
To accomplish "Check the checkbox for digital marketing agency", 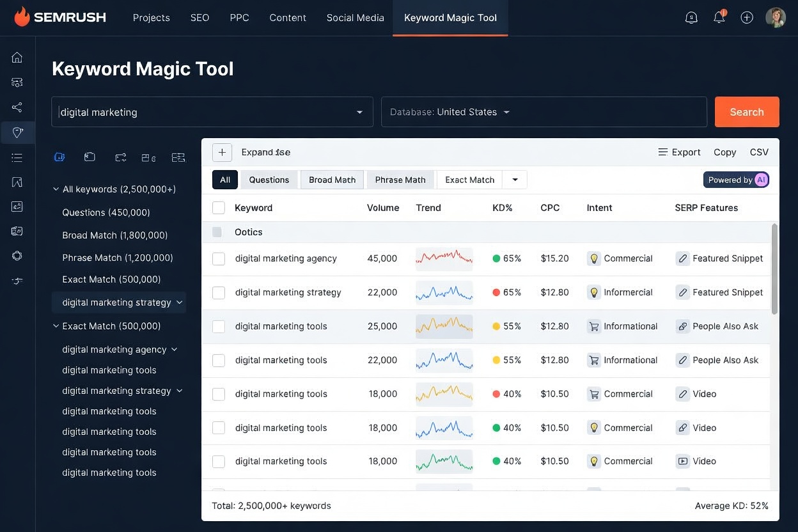I will pos(218,258).
